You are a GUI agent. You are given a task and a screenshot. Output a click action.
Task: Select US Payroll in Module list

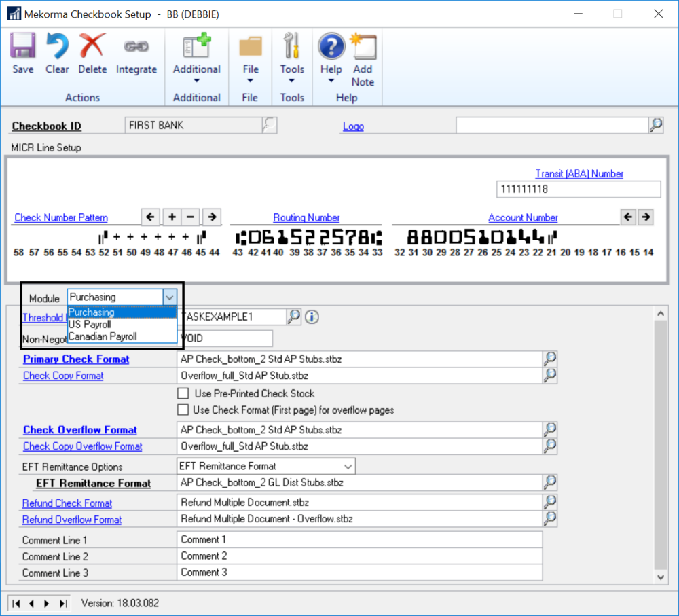(x=122, y=325)
